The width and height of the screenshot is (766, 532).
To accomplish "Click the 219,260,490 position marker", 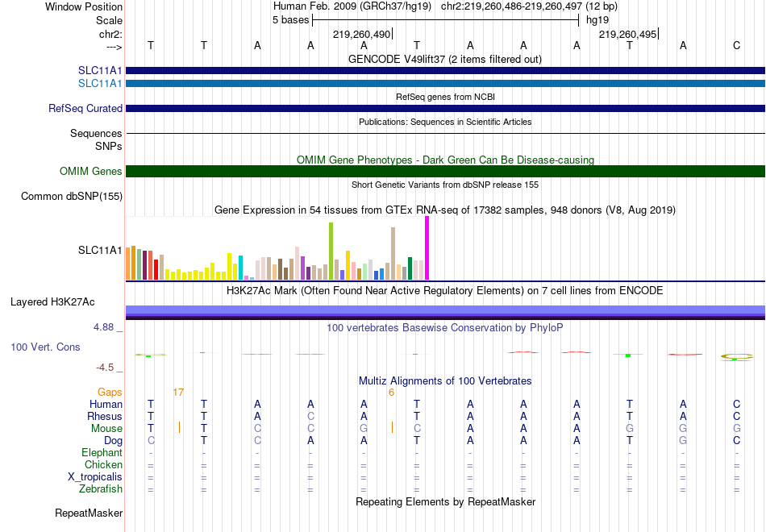I will coord(363,34).
